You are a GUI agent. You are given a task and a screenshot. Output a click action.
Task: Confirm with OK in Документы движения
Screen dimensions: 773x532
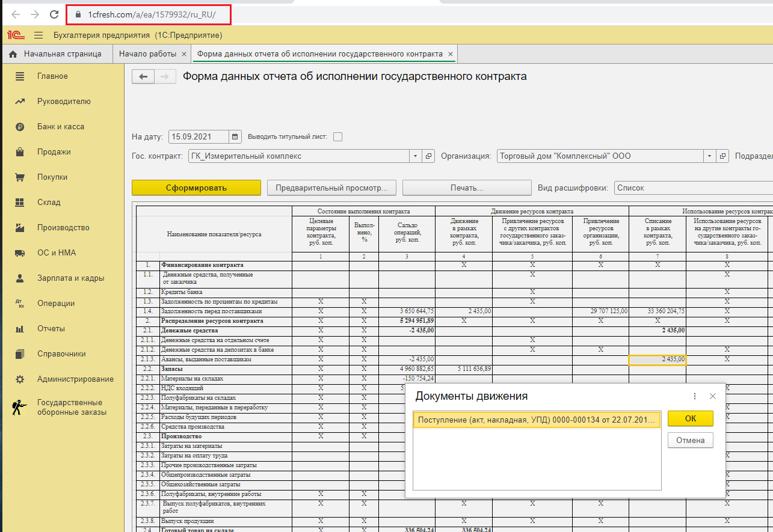[691, 418]
